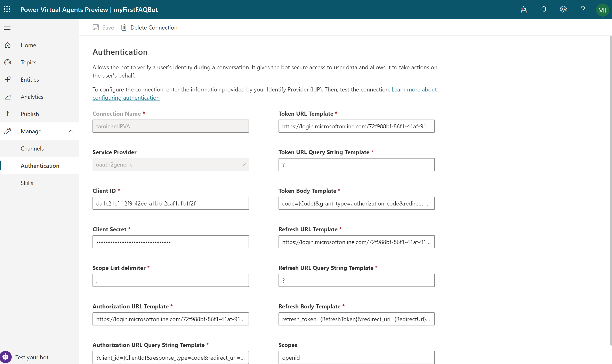Click the Refresh Body Template field
The width and height of the screenshot is (612, 364).
pos(356,319)
